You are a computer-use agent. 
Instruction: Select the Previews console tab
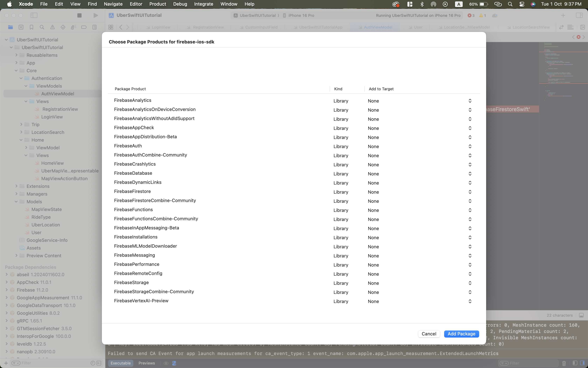[146, 363]
